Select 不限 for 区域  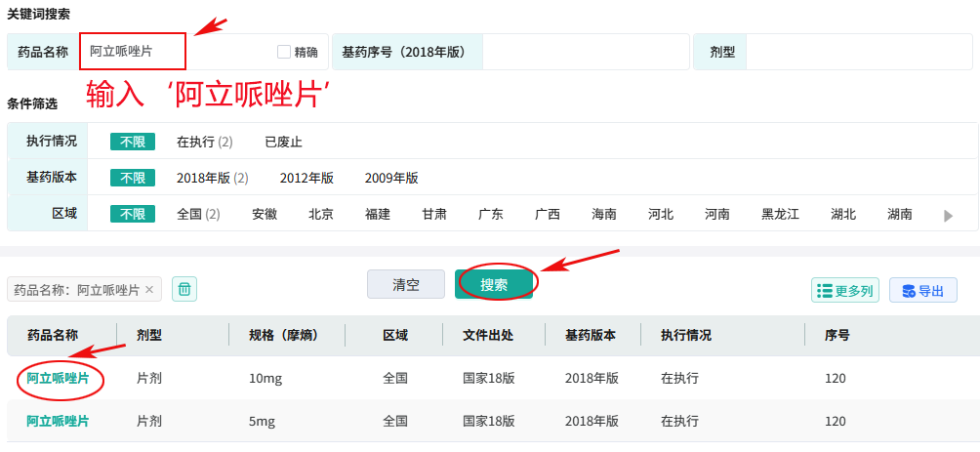click(x=132, y=214)
